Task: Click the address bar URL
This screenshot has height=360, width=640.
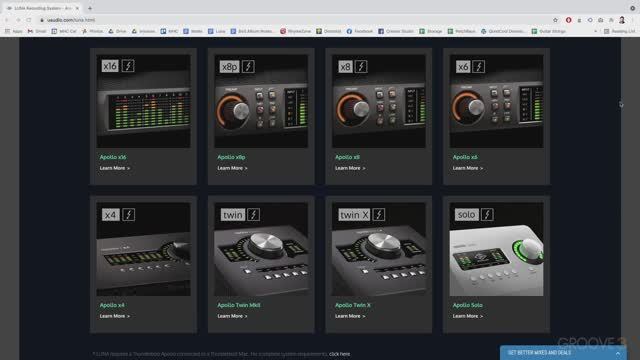Action: point(71,20)
